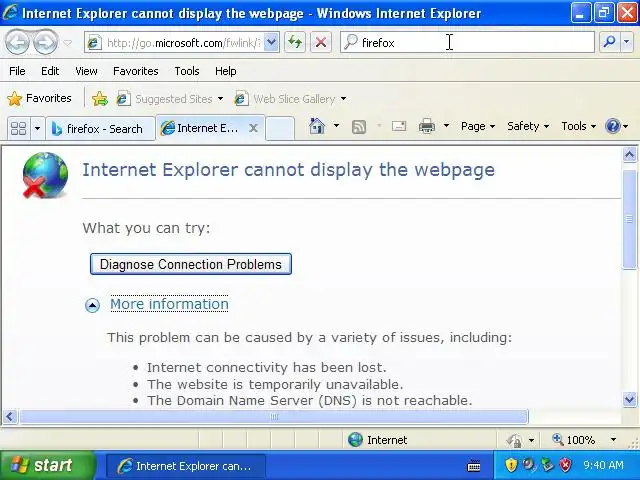Switch to firefox - Search tab
Image resolution: width=640 pixels, height=480 pixels.
100,129
